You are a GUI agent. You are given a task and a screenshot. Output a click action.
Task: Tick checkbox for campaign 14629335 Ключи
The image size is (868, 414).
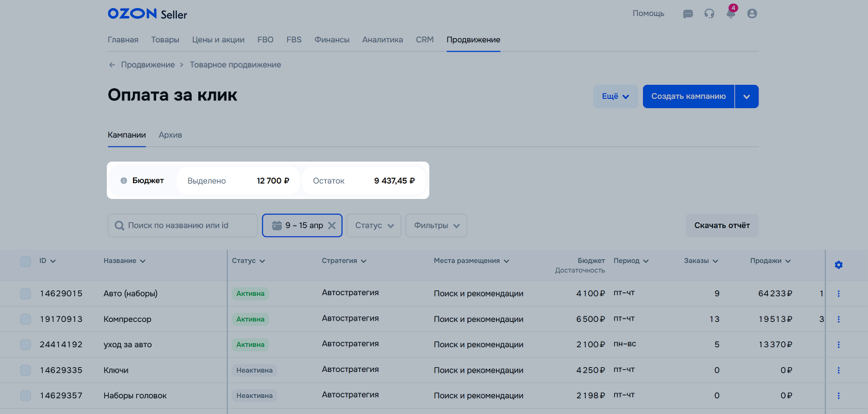tap(25, 370)
